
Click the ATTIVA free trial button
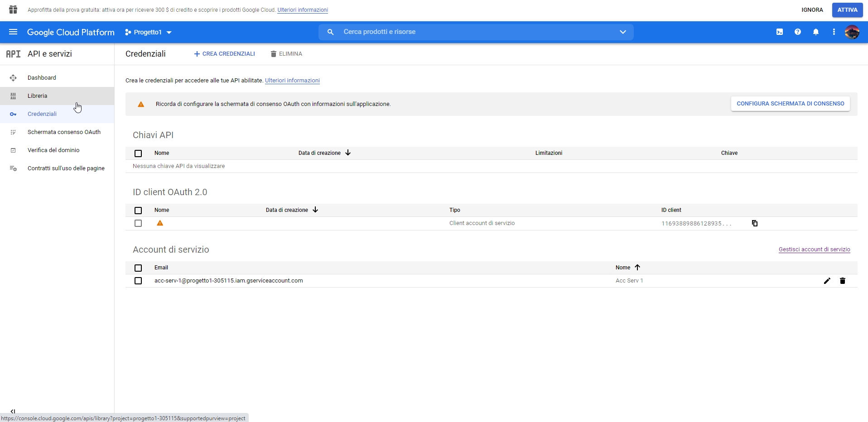tap(847, 10)
